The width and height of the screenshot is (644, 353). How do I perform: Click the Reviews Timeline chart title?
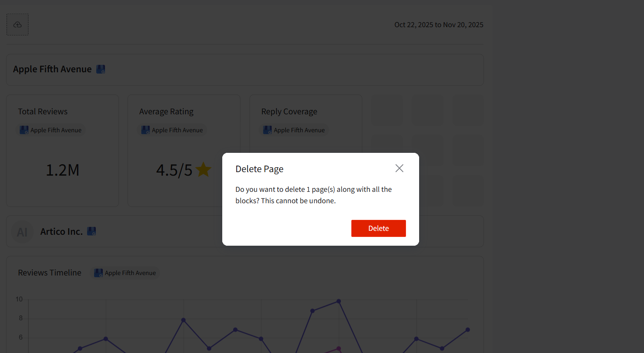50,272
